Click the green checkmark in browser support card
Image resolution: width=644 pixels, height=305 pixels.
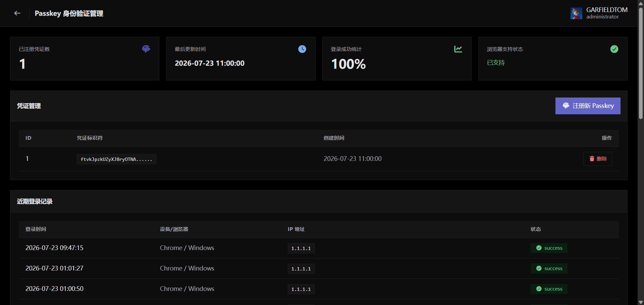click(614, 49)
